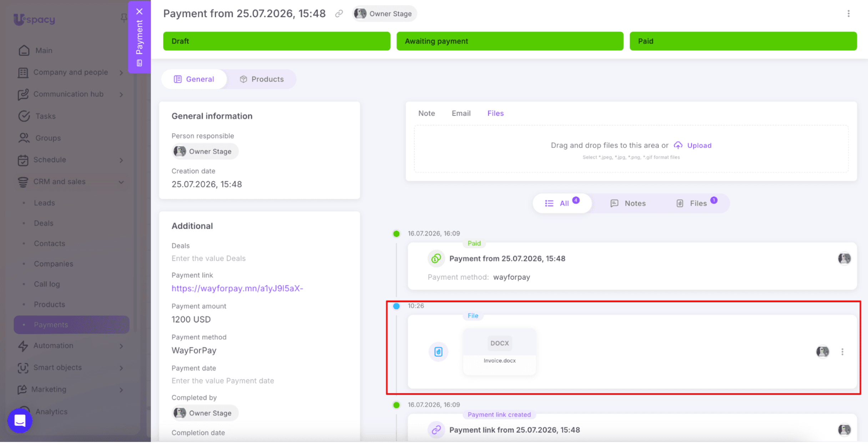Close the Payment side panel
The width and height of the screenshot is (868, 448).
click(139, 11)
